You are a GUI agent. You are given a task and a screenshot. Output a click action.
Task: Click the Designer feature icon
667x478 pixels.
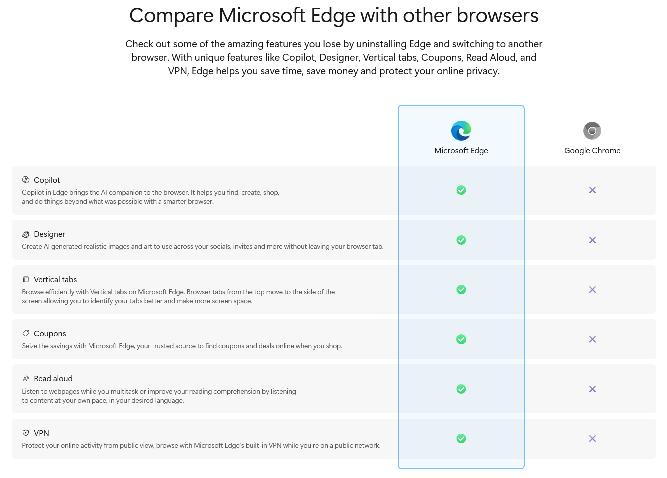point(25,234)
